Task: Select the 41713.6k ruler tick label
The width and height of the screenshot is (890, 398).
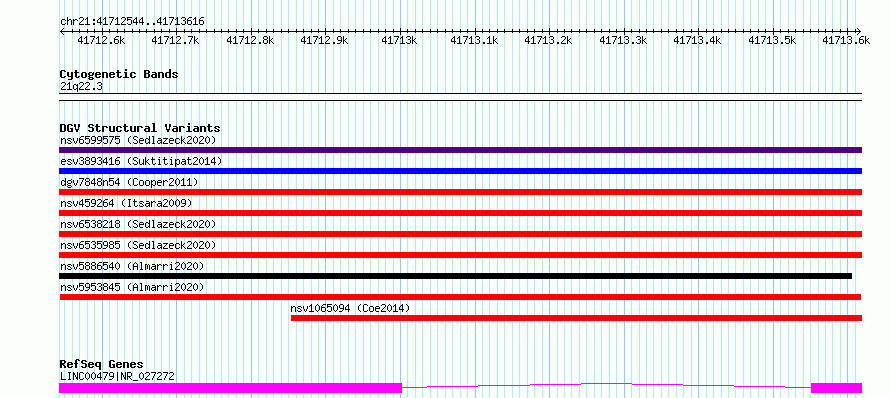Action: (x=846, y=40)
